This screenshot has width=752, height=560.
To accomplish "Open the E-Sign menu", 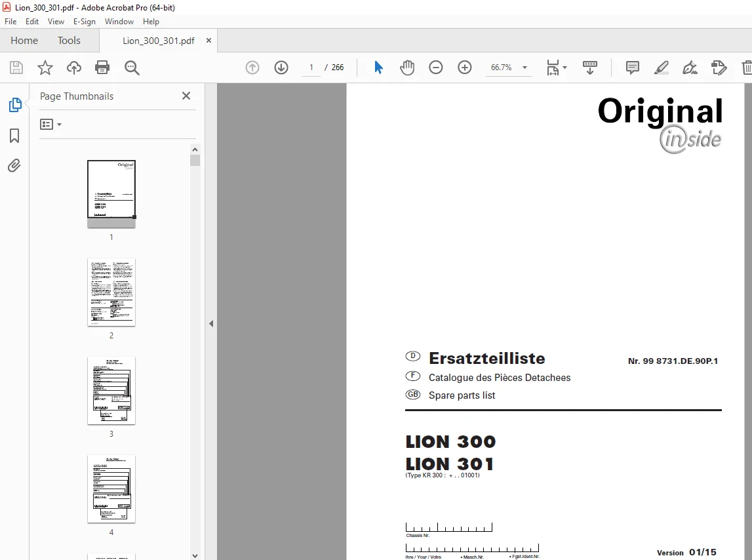I will click(85, 22).
